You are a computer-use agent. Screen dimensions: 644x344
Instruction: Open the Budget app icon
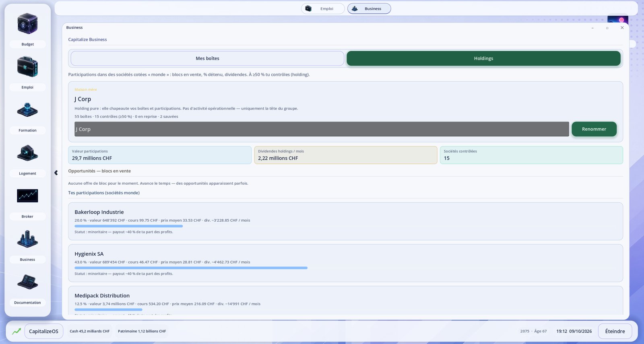point(27,24)
